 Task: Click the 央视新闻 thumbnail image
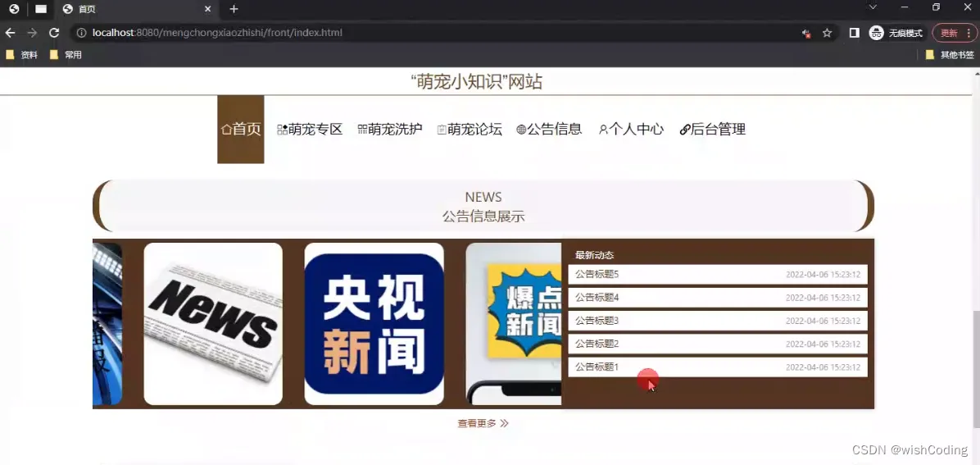click(374, 324)
